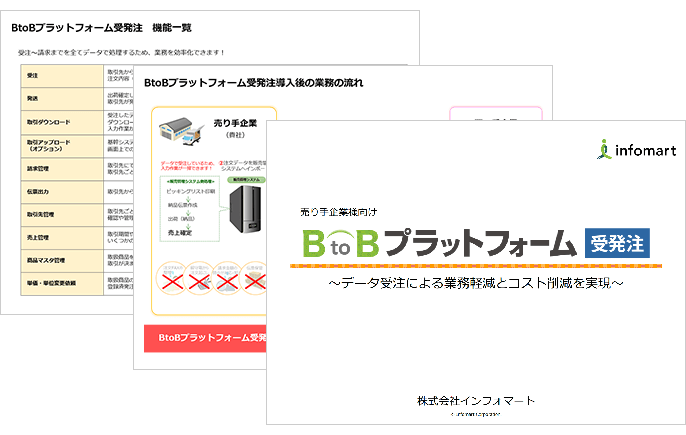Image resolution: width=686 pixels, height=435 pixels.
Task: Click the infomart logo icon
Action: 604,149
